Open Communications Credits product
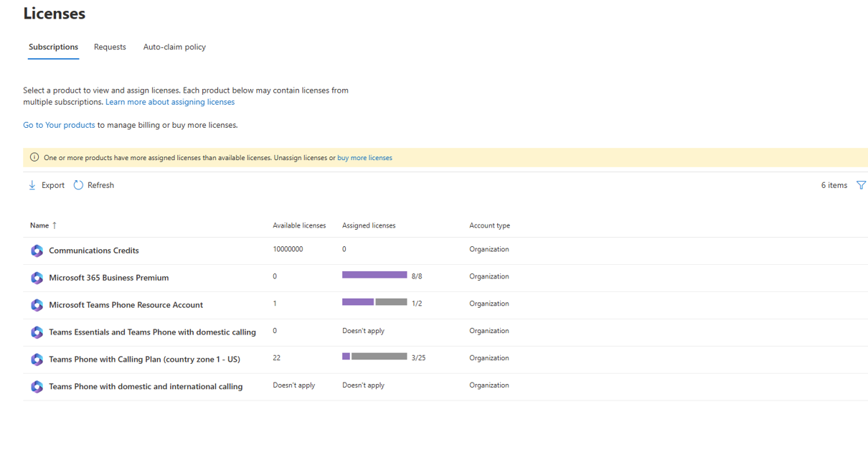 pyautogui.click(x=94, y=250)
